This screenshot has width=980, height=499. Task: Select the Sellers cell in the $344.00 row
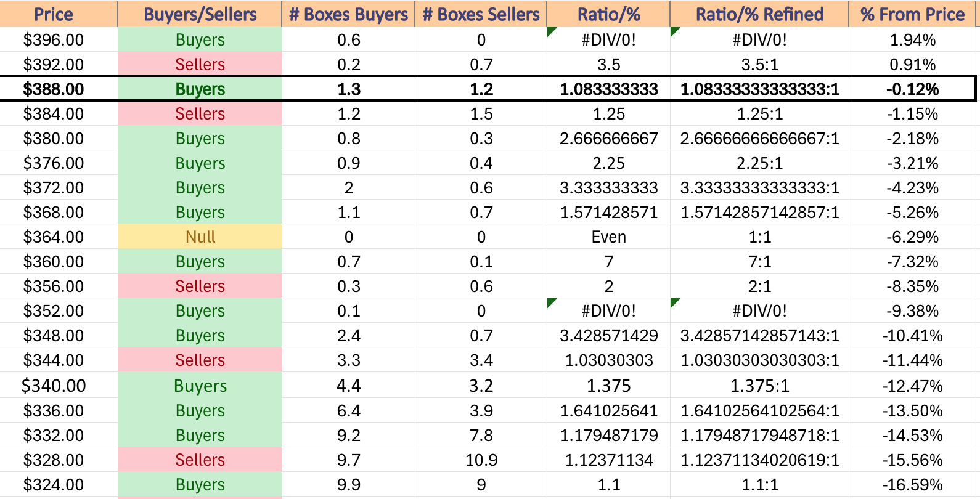200,360
